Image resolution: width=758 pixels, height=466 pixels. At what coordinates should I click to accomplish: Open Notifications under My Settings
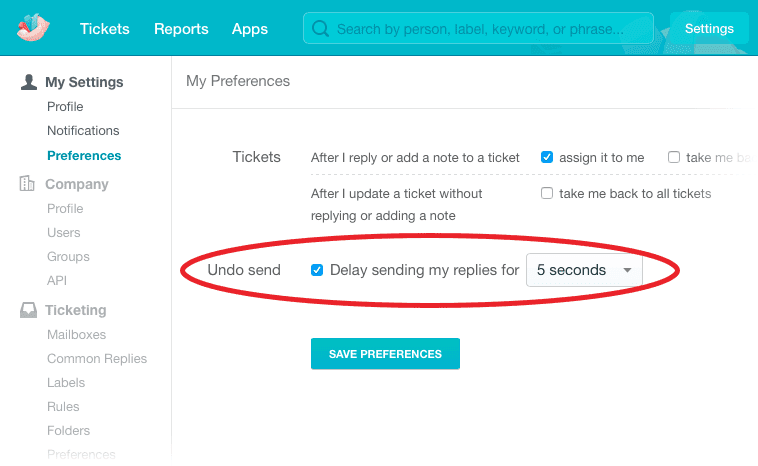coord(83,131)
